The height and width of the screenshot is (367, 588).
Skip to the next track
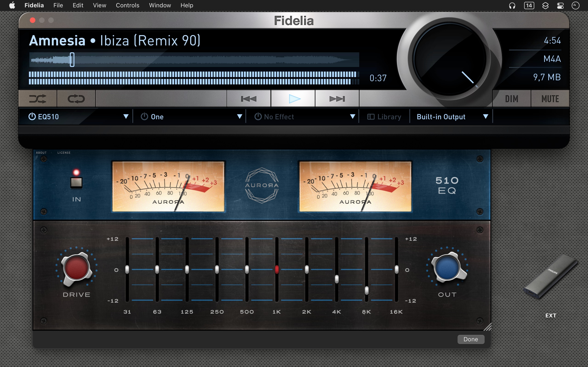coord(337,99)
